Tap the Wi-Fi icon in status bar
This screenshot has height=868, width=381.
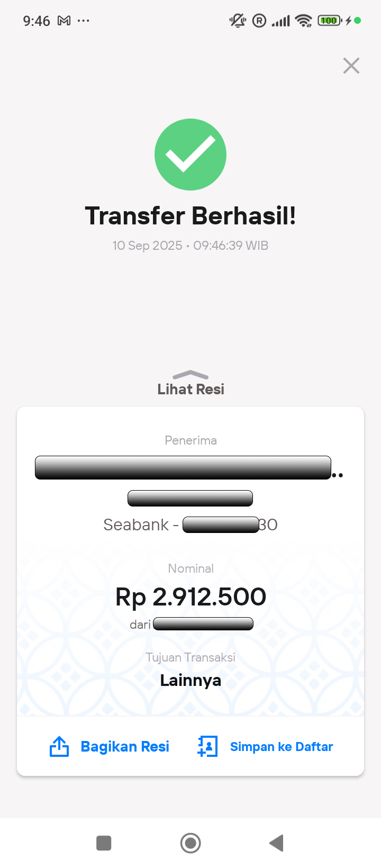[304, 21]
